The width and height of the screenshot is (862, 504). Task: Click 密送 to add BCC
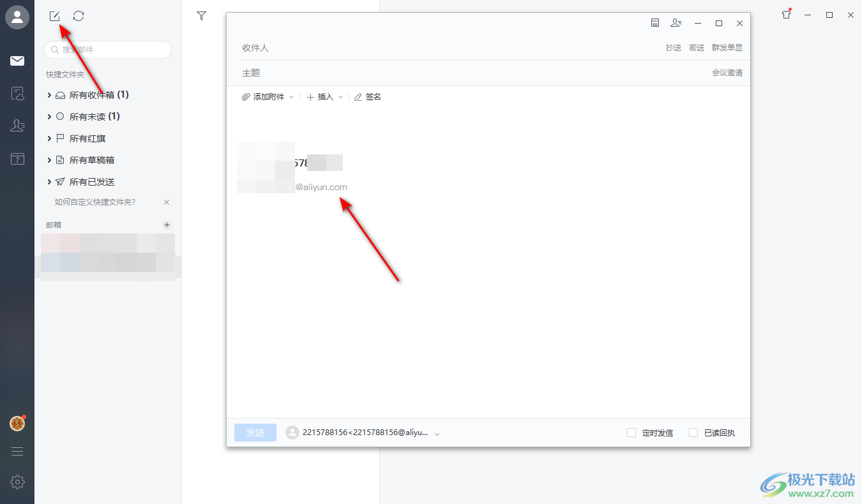697,48
